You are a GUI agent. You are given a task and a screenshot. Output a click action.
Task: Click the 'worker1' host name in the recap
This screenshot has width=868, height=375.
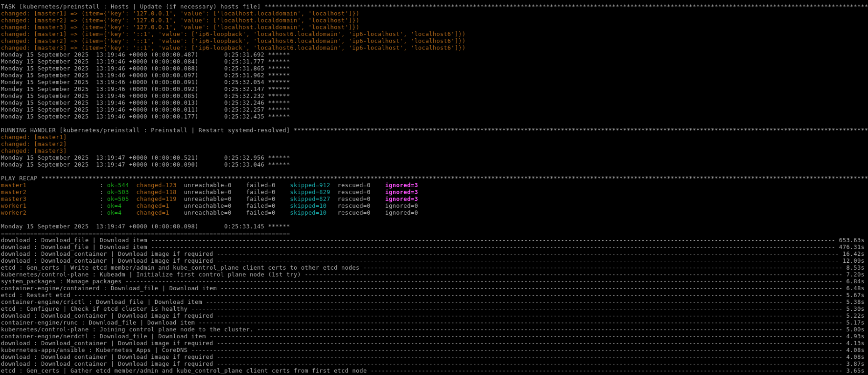click(14, 206)
